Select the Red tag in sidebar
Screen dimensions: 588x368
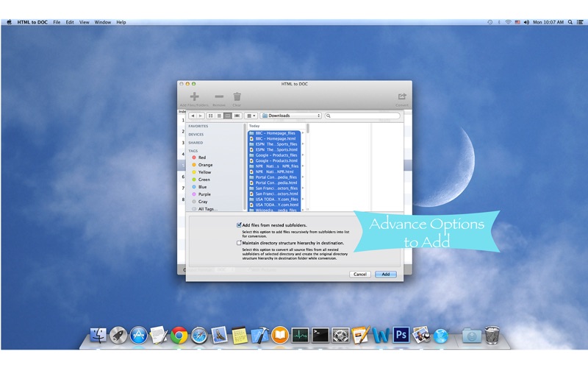pos(201,158)
